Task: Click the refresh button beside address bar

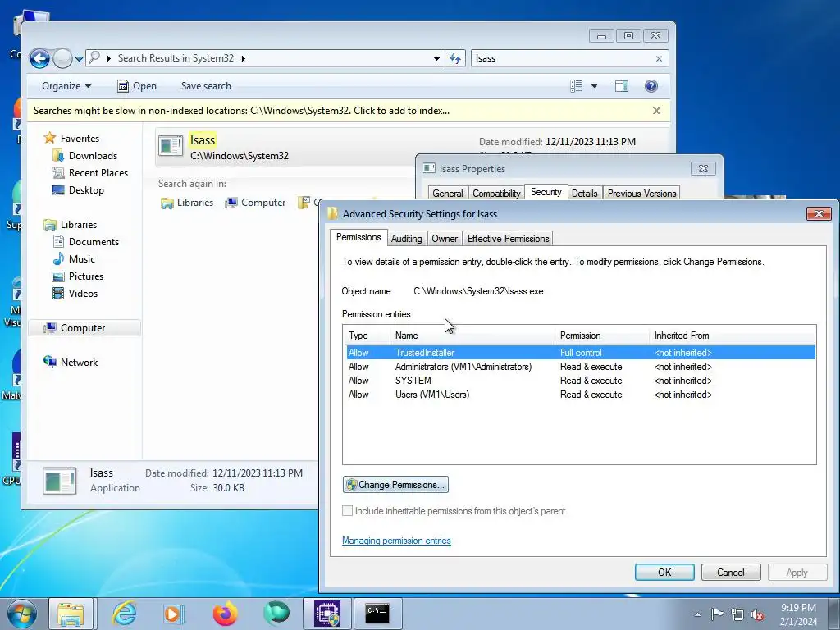Action: [454, 59]
